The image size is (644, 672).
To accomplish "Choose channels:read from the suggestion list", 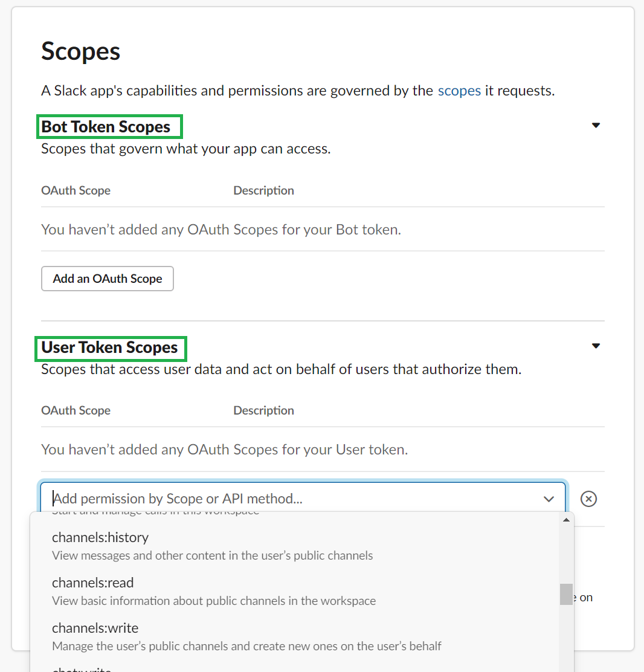I will point(92,583).
